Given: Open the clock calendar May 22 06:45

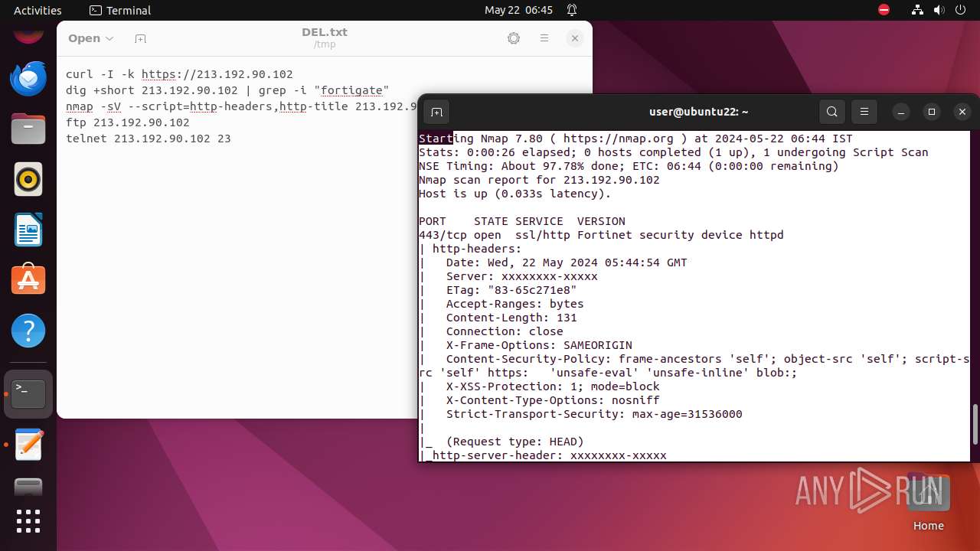Looking at the screenshot, I should click(x=518, y=10).
